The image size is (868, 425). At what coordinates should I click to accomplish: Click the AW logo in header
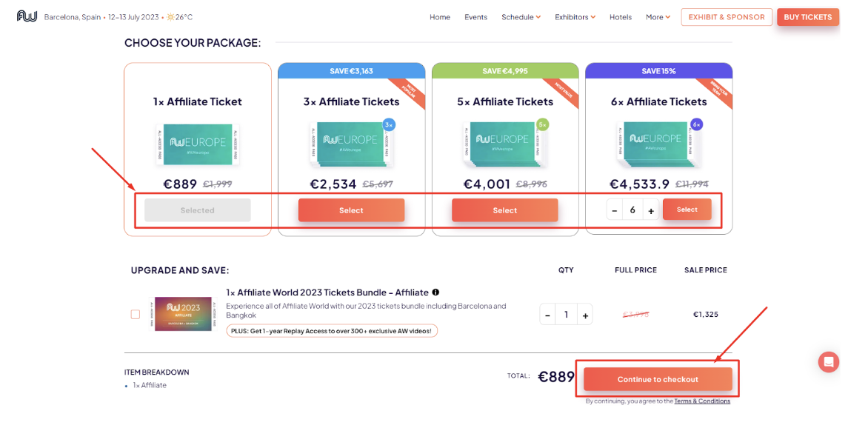[27, 16]
